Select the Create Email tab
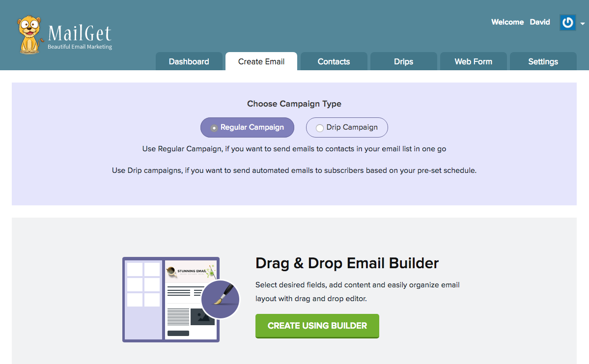Image resolution: width=589 pixels, height=364 pixels. [261, 61]
